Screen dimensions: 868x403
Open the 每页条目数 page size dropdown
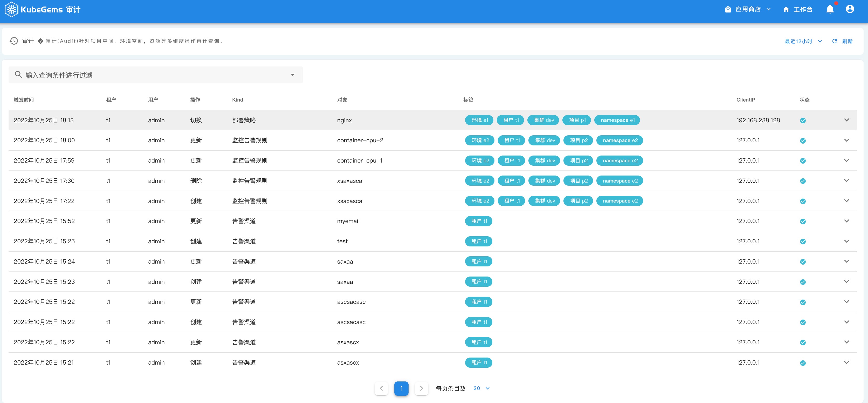point(481,388)
